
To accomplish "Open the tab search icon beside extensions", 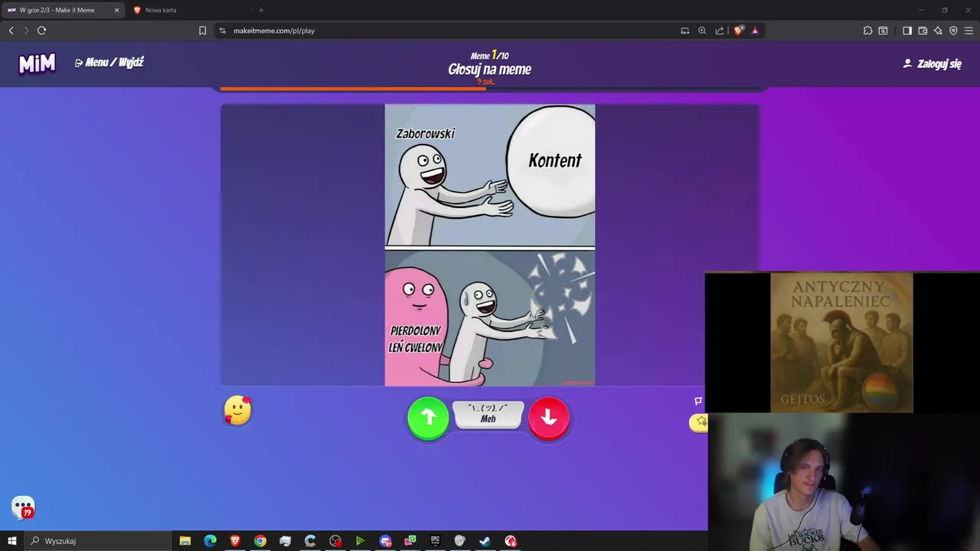I will (x=883, y=31).
